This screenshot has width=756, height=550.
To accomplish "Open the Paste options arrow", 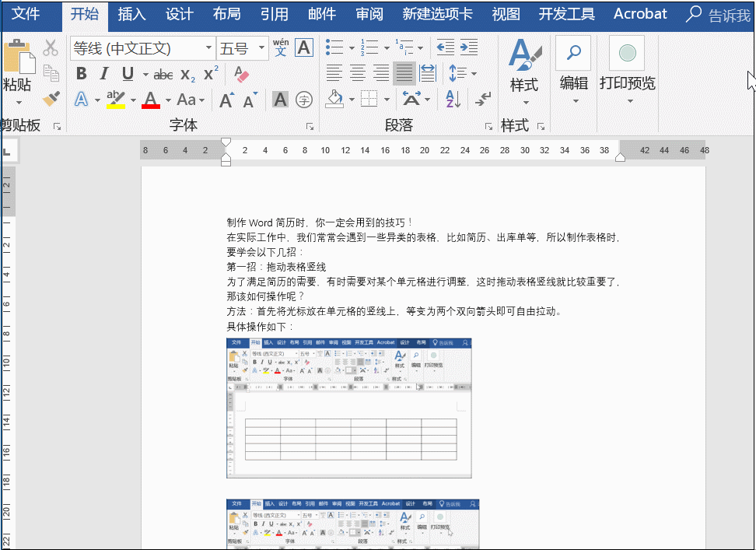I will pyautogui.click(x=19, y=102).
